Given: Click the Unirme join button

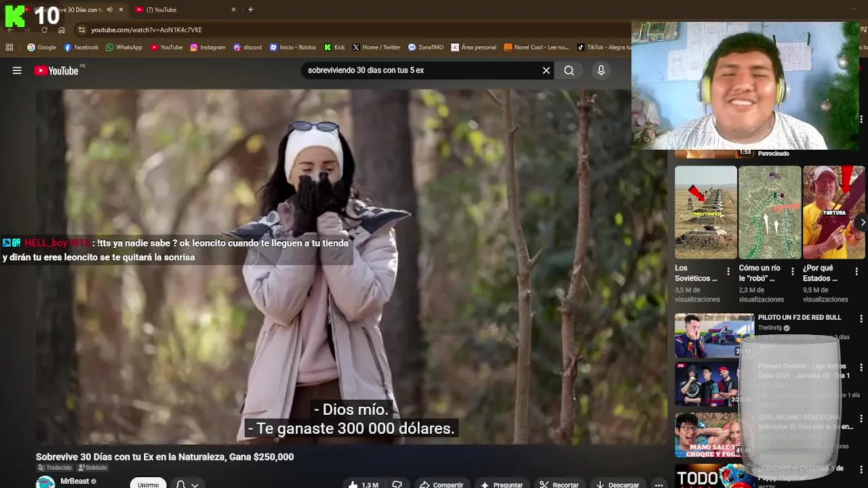Looking at the screenshot, I should pyautogui.click(x=148, y=483).
